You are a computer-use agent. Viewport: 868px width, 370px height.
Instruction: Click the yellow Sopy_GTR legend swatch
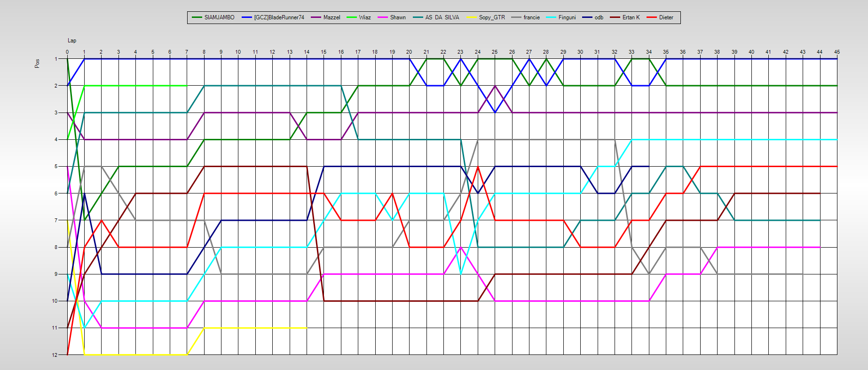[x=471, y=17]
